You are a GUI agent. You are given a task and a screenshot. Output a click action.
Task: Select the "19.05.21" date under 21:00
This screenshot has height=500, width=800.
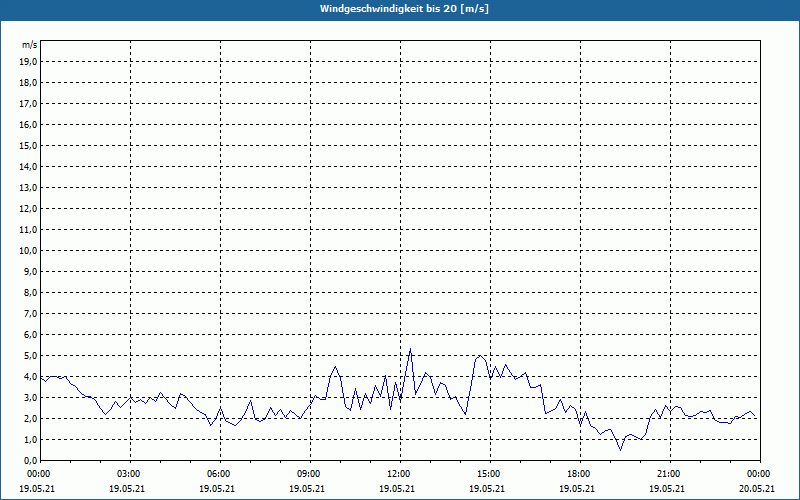[667, 488]
